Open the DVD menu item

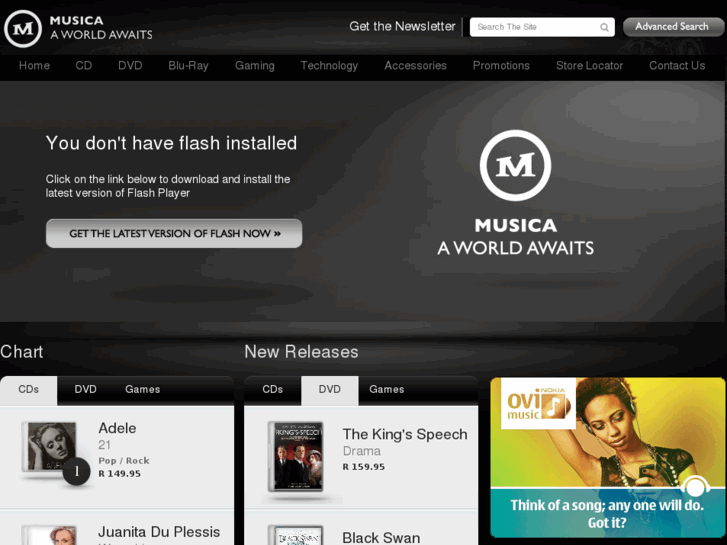(130, 65)
